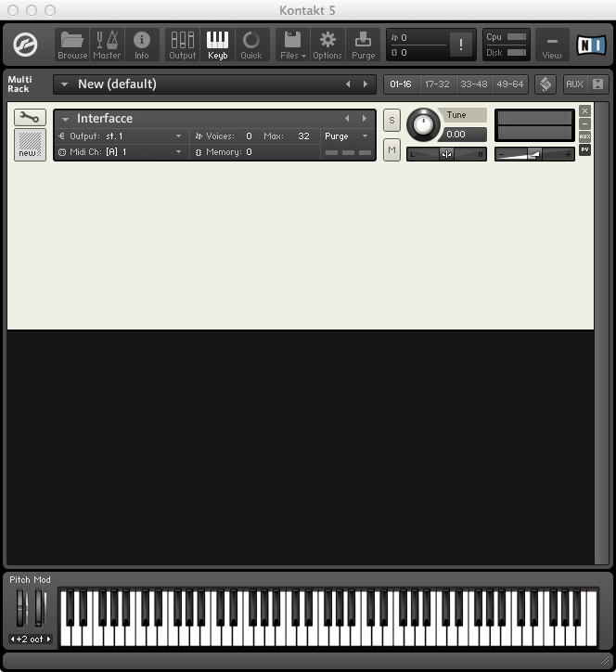Open the Options gear dialog
The width and height of the screenshot is (616, 672).
click(327, 45)
